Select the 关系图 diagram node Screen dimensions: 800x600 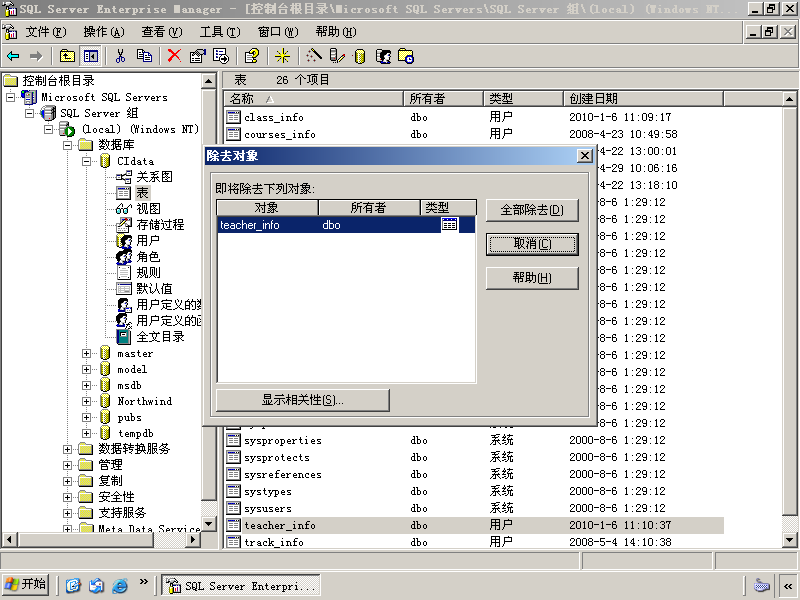(x=154, y=177)
